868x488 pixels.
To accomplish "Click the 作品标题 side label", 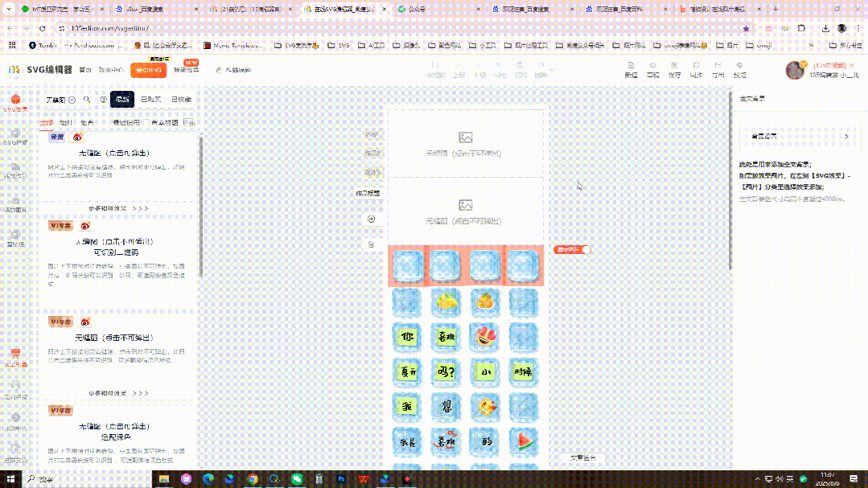I will (368, 194).
